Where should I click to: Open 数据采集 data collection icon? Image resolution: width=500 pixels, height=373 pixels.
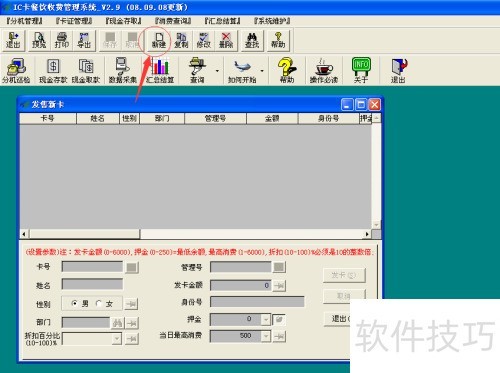(123, 70)
